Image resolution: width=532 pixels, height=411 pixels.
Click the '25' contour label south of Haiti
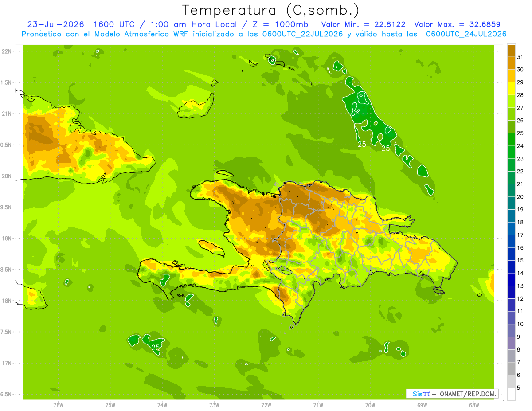[156, 347]
